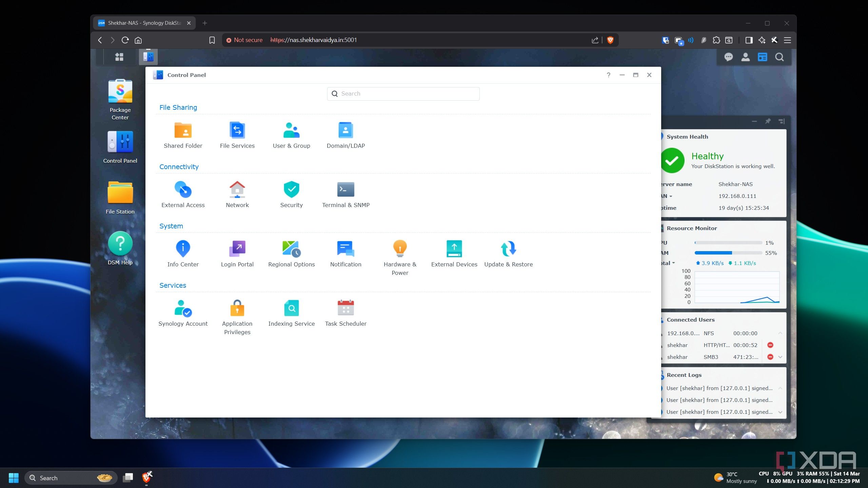This screenshot has height=488, width=868.
Task: Open Regional Options
Action: (x=291, y=254)
